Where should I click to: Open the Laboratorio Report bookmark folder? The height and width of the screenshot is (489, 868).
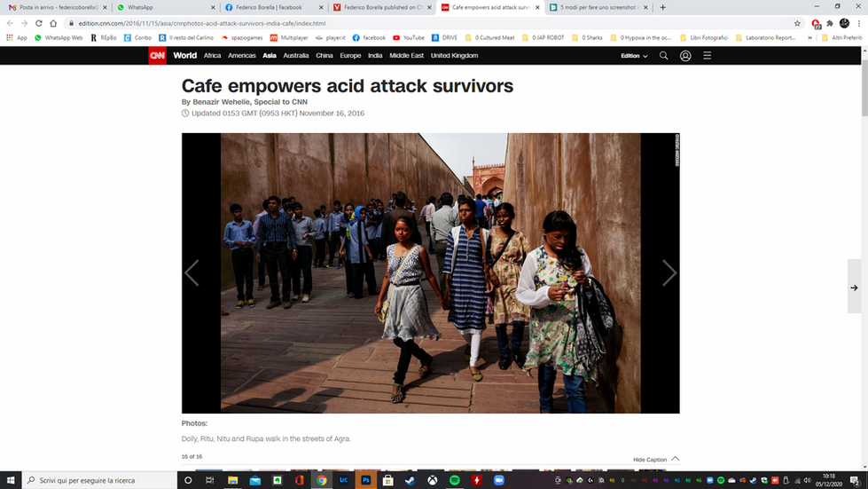tap(765, 37)
